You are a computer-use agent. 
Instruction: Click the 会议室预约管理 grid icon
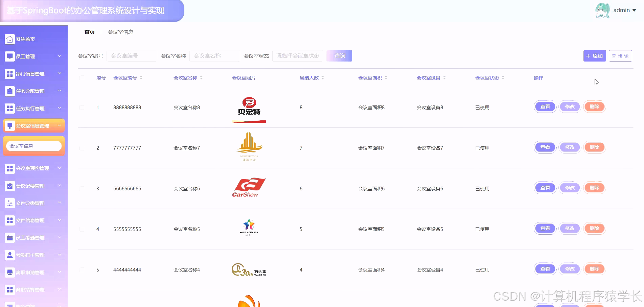point(10,168)
